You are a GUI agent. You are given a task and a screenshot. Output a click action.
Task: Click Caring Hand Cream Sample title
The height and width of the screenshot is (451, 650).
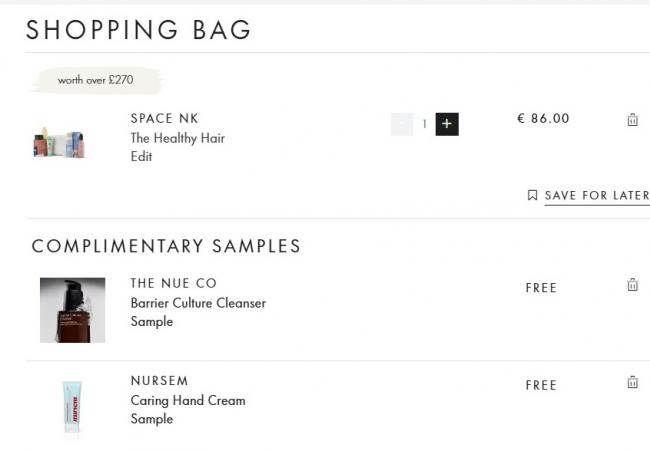point(188,410)
